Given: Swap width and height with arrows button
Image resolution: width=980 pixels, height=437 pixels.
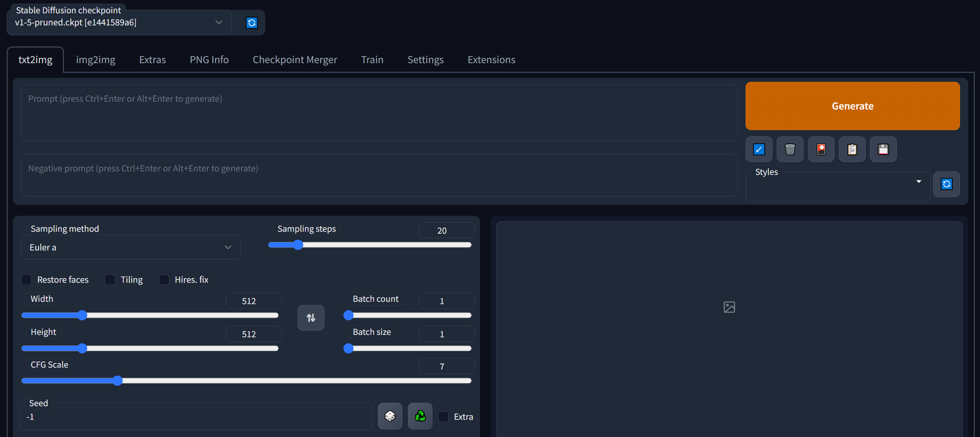Looking at the screenshot, I should (311, 317).
